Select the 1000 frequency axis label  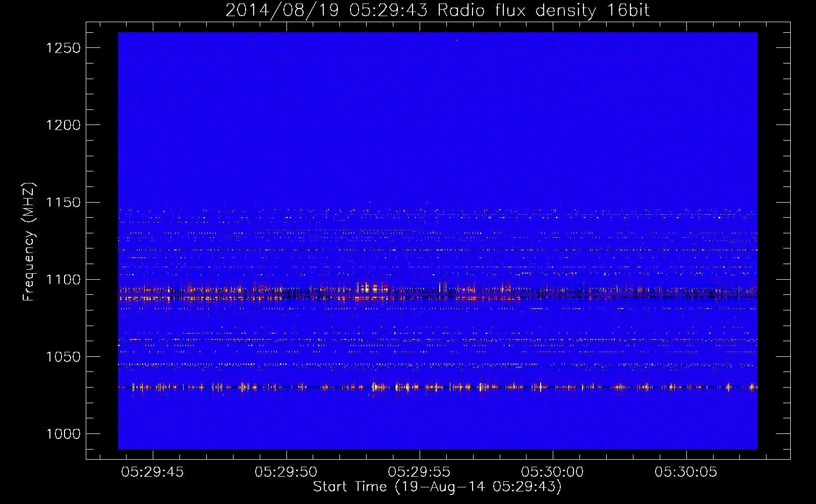pyautogui.click(x=63, y=434)
